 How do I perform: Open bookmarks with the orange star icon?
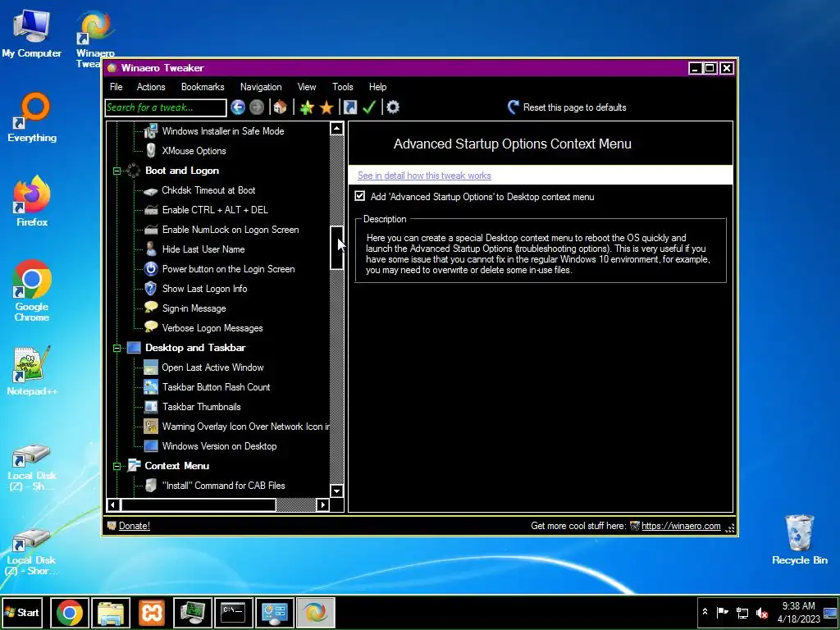pos(326,107)
